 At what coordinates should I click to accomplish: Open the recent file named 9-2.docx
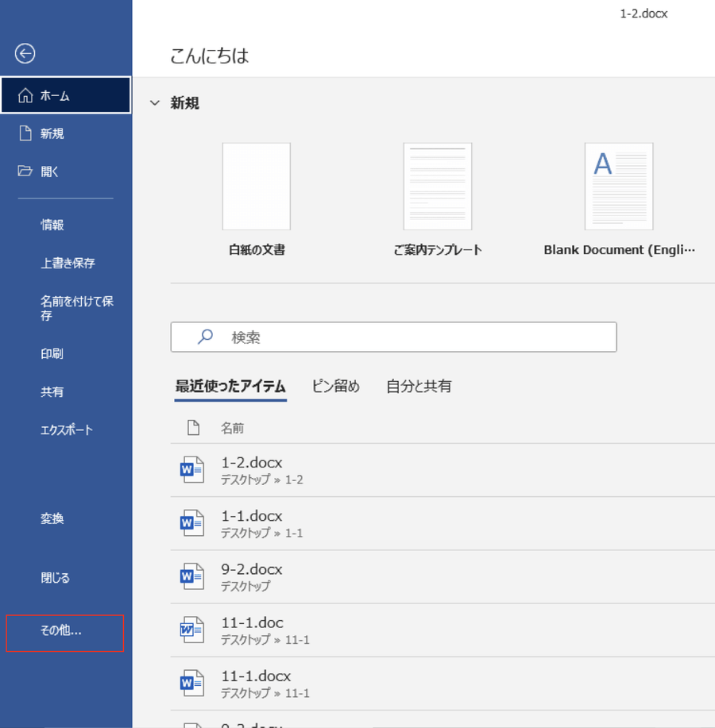point(252,569)
